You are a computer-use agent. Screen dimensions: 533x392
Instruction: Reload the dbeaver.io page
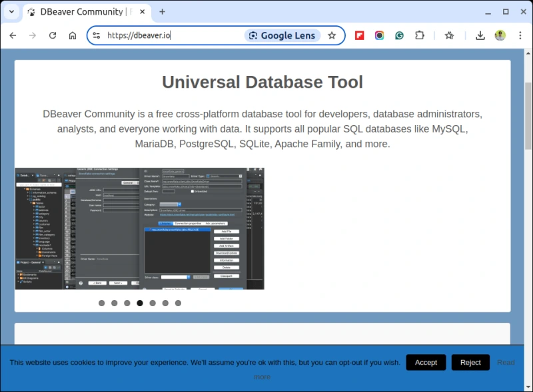(x=53, y=35)
